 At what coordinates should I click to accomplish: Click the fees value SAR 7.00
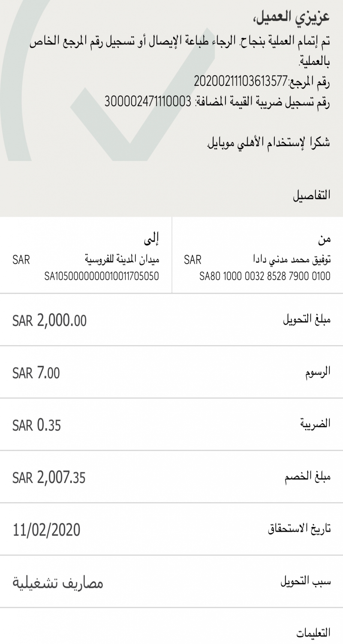click(x=36, y=373)
